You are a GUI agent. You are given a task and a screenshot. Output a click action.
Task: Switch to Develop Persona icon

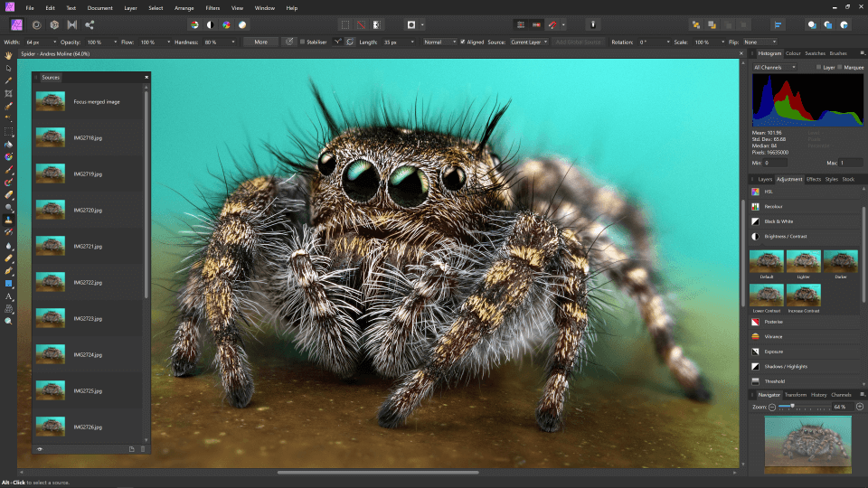point(54,25)
